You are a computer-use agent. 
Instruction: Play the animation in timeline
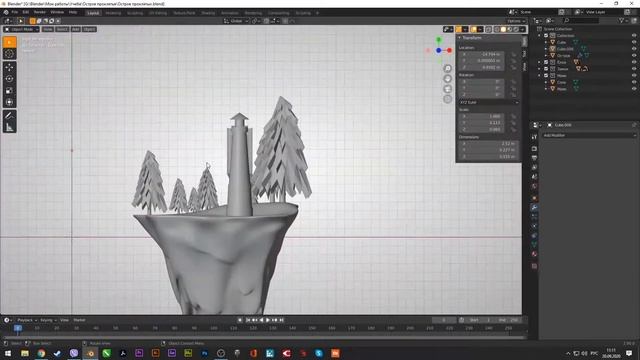(x=268, y=320)
